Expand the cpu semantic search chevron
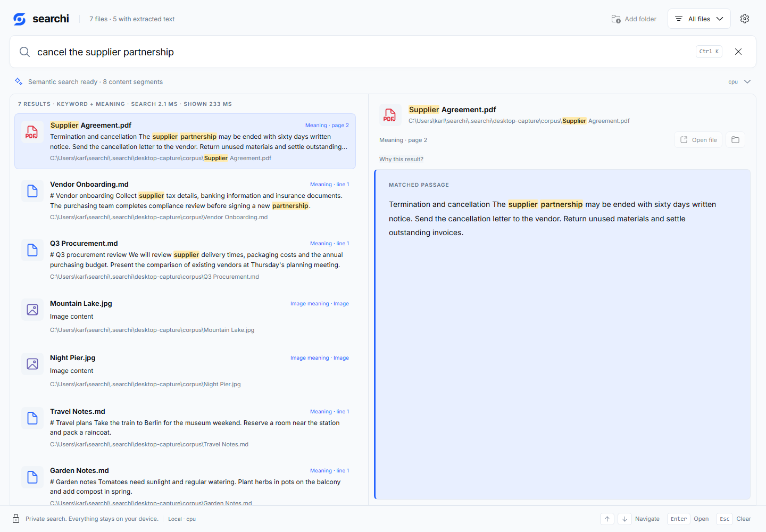Viewport: 766px width, 532px height. point(747,81)
